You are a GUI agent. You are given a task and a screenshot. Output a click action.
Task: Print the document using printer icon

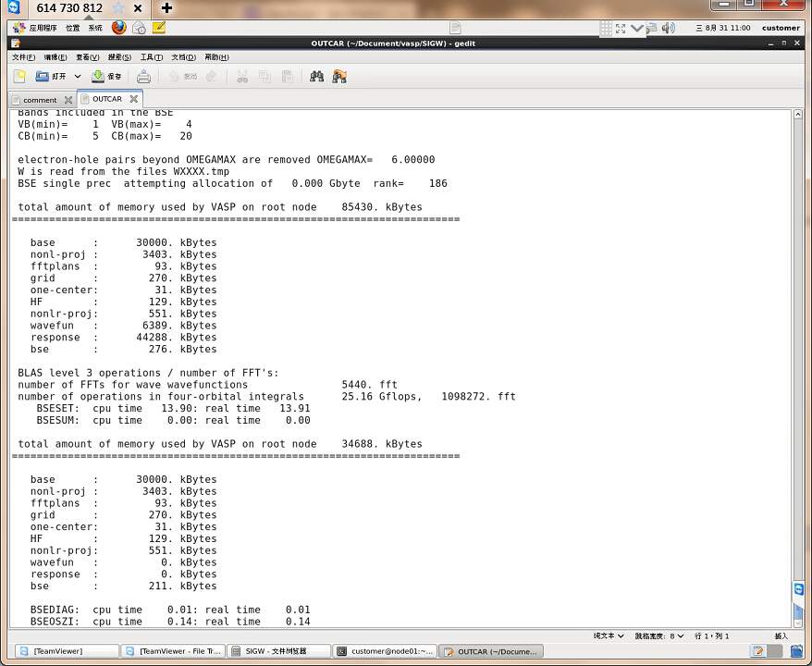[143, 77]
